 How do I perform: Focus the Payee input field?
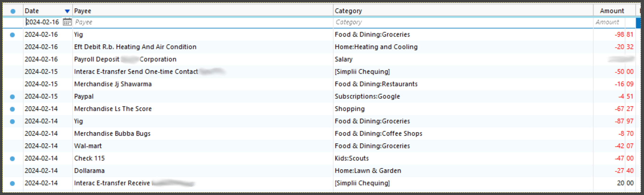[x=203, y=22]
